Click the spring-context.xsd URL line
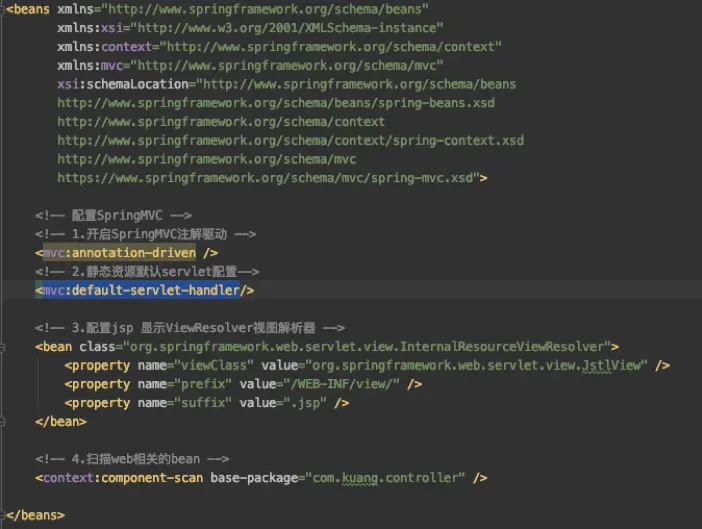Viewport: 702px width, 529px height. pyautogui.click(x=290, y=141)
